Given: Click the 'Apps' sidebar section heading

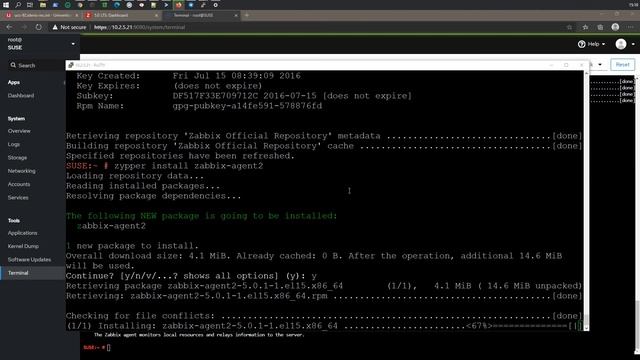Looking at the screenshot, I should [x=14, y=82].
